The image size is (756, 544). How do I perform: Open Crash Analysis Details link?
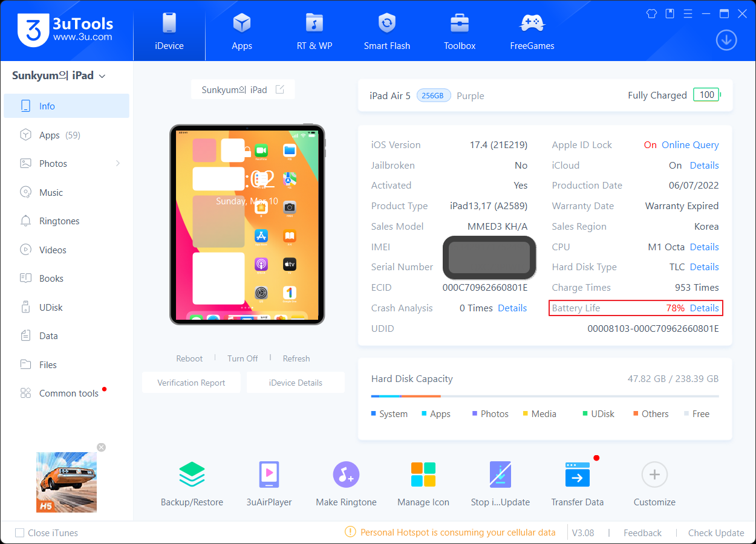pos(512,308)
